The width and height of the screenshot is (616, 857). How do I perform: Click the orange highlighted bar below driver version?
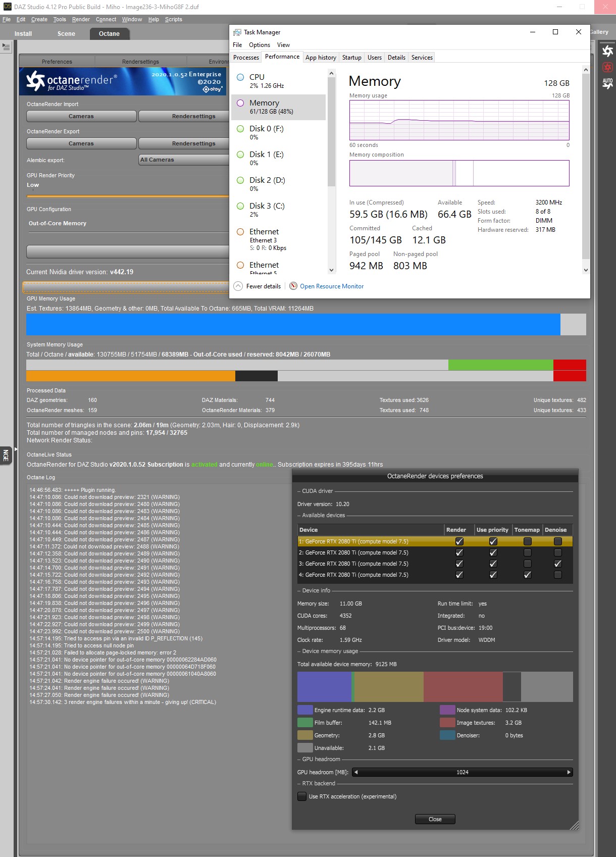[126, 287]
